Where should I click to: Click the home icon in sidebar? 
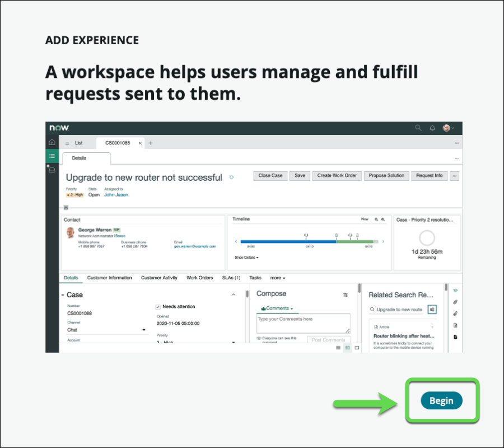52,143
